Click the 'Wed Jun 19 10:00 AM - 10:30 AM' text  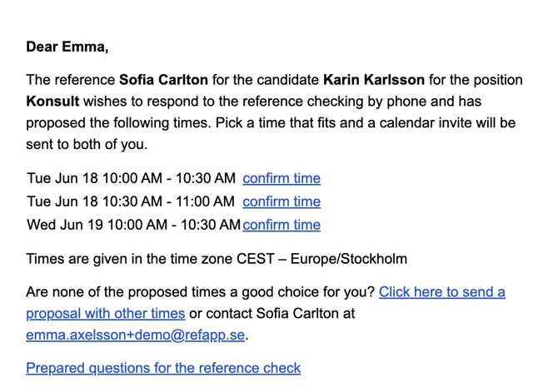(134, 225)
